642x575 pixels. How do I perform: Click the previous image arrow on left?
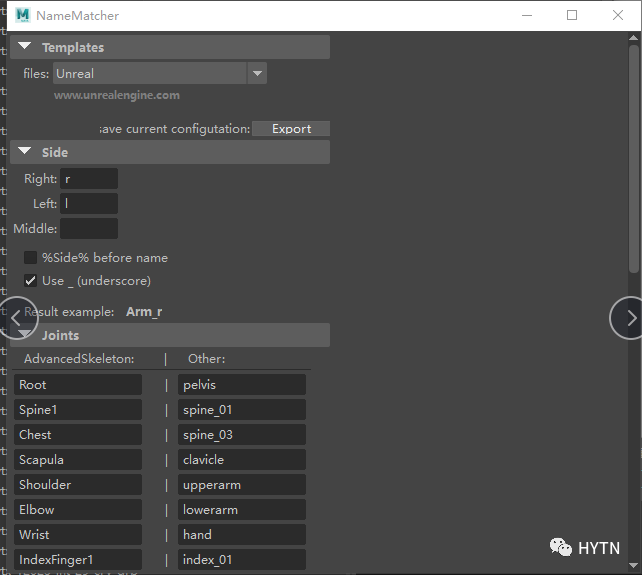pos(17,317)
